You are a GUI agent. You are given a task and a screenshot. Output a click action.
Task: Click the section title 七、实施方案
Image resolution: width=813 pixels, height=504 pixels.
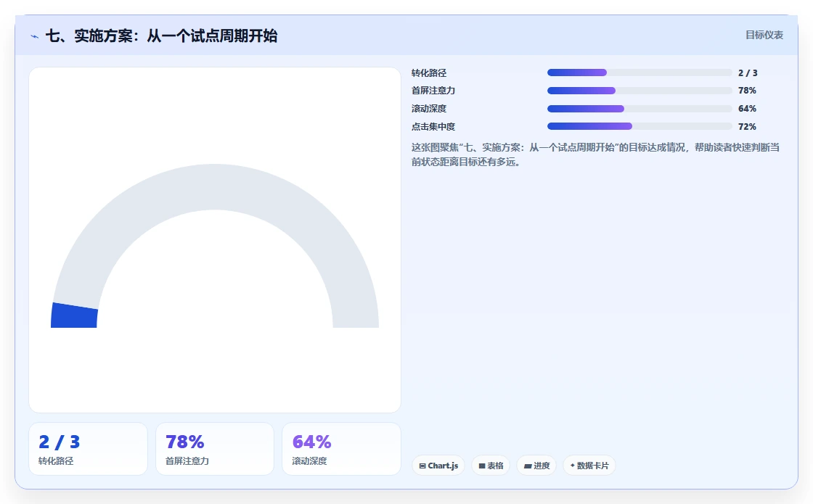coord(161,36)
